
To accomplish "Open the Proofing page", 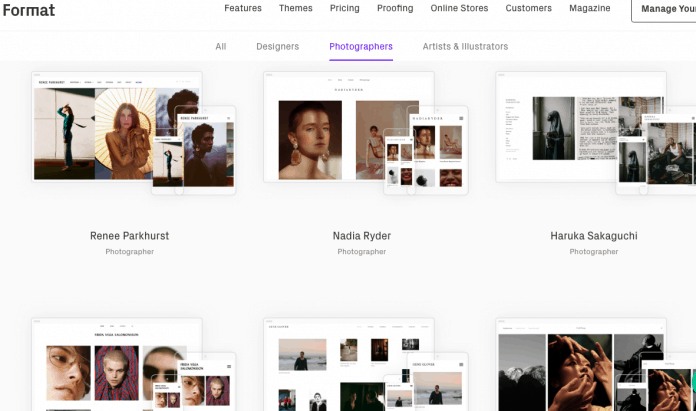I will (x=395, y=8).
